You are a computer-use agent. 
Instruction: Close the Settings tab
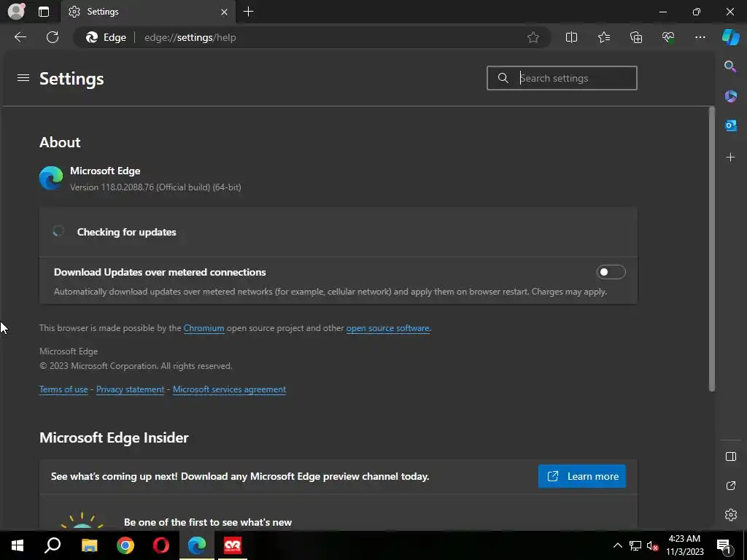tap(224, 12)
